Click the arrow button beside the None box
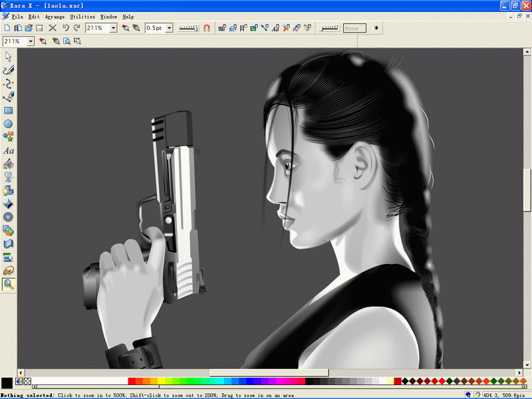This screenshot has width=532, height=399. (x=376, y=28)
